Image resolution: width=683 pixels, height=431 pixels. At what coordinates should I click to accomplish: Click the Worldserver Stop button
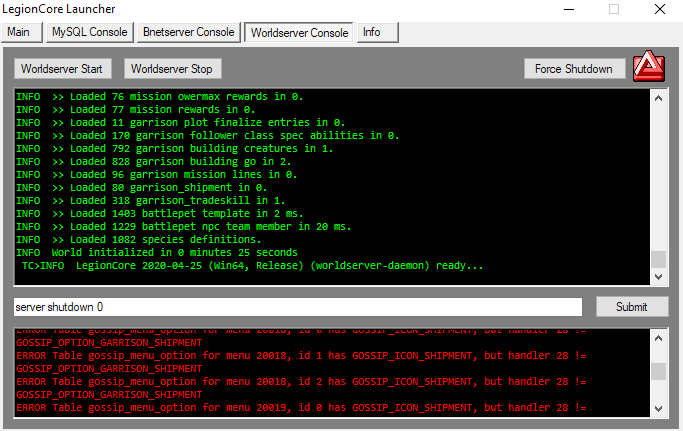click(172, 69)
